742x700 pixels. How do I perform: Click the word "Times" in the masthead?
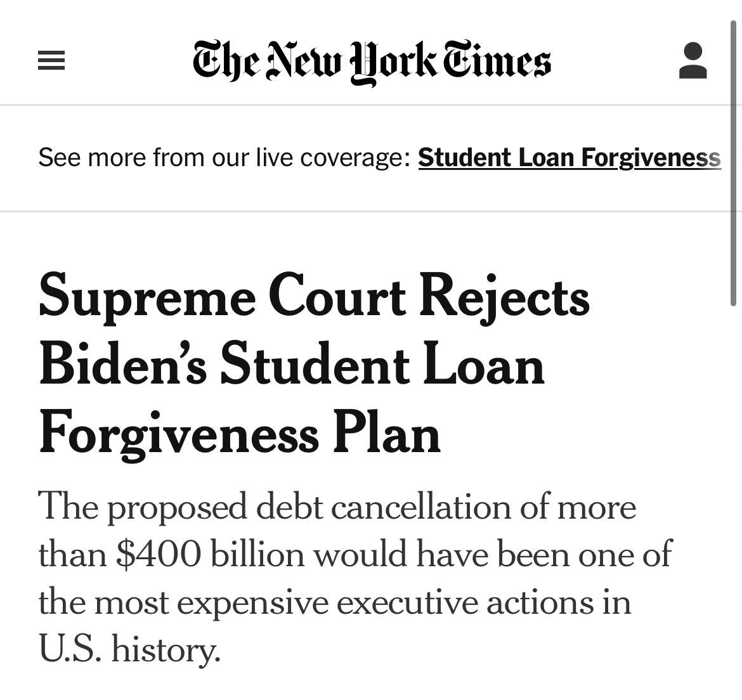pyautogui.click(x=497, y=60)
